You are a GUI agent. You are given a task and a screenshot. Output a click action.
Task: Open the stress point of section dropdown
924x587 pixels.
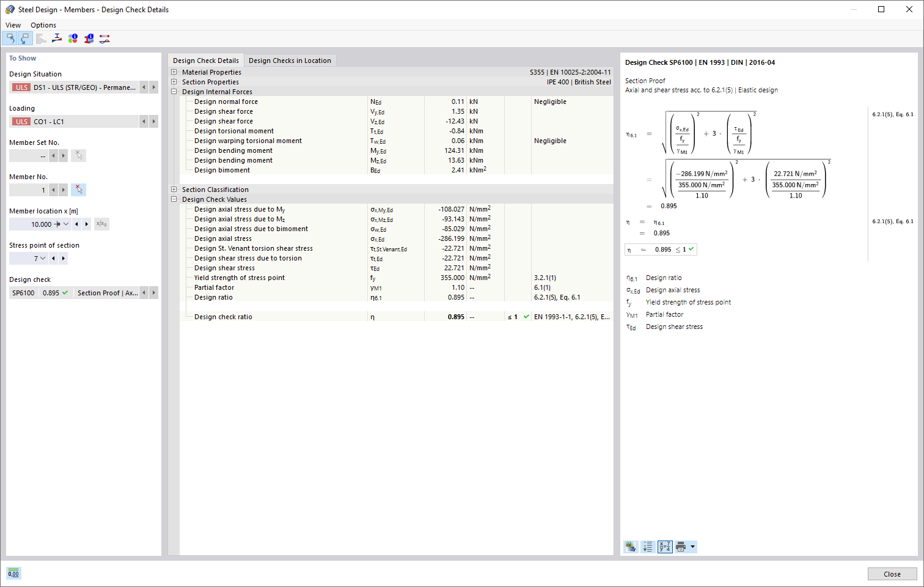pyautogui.click(x=42, y=258)
